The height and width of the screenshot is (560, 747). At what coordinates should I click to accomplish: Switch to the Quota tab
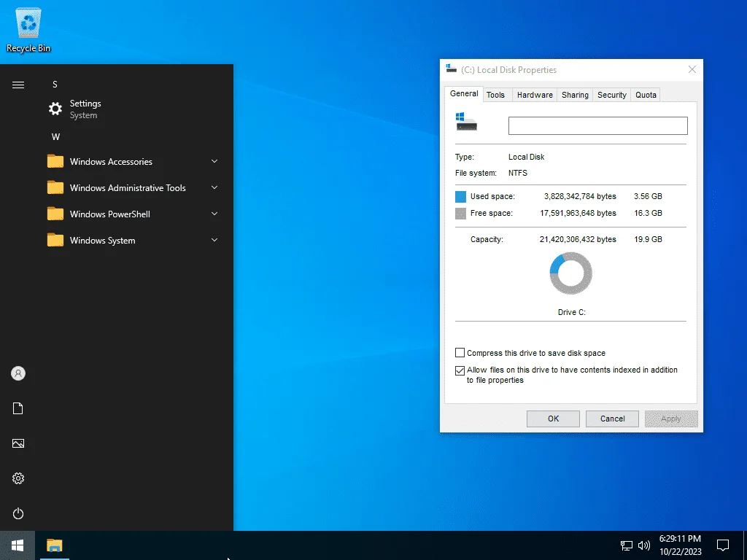click(646, 95)
